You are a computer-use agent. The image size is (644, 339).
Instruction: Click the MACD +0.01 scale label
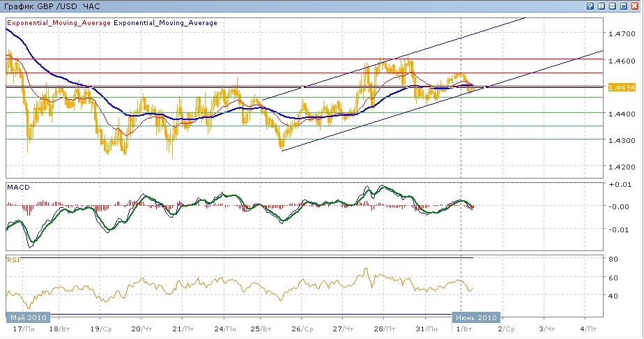[618, 184]
